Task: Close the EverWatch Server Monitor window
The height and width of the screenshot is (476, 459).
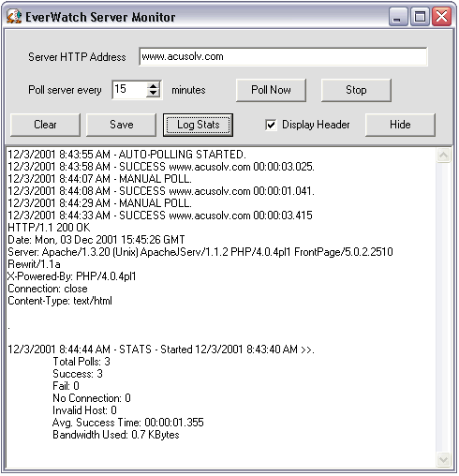Action: pos(441,17)
